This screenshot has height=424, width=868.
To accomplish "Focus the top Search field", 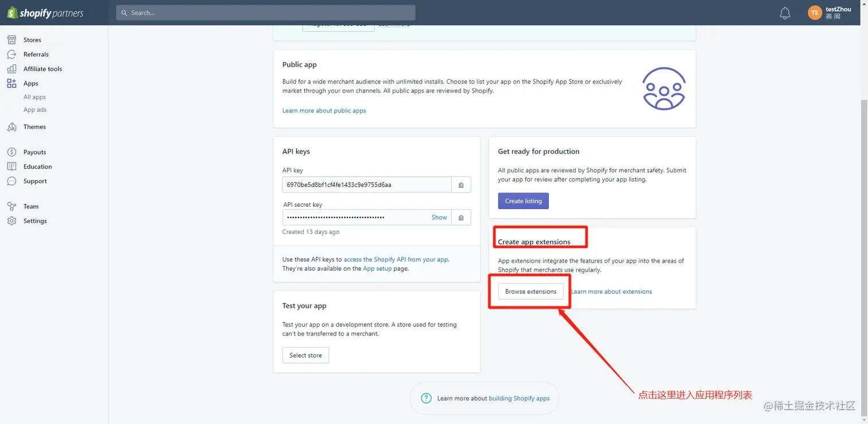I will (x=266, y=13).
